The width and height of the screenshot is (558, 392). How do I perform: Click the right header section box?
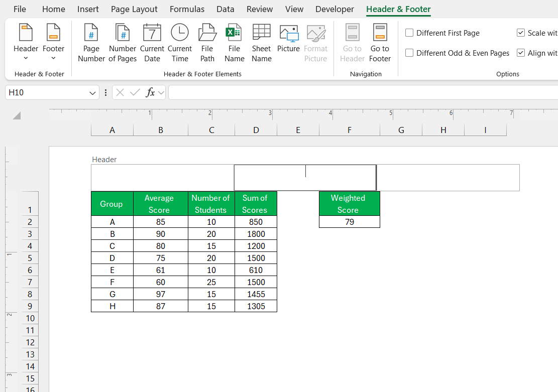point(448,178)
